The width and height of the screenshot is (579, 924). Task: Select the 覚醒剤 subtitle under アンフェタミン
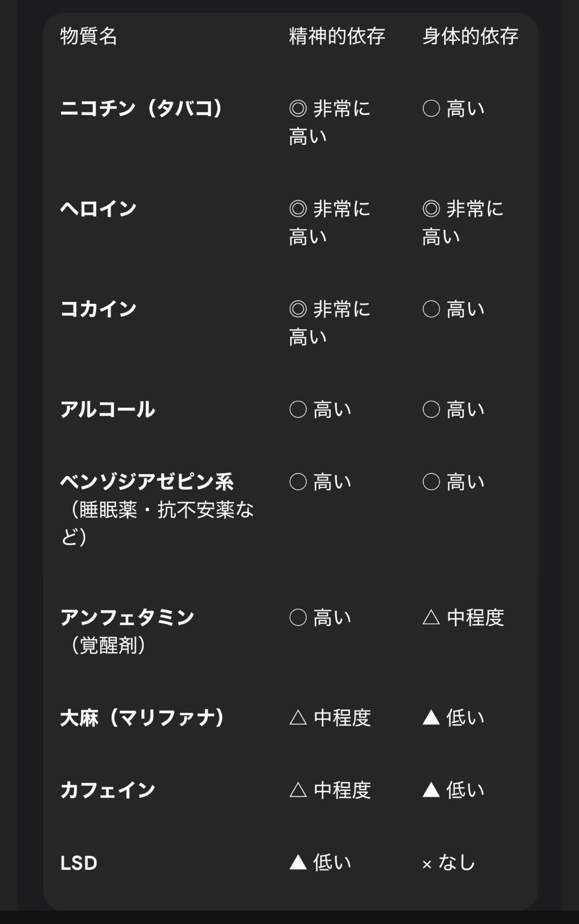[108, 645]
